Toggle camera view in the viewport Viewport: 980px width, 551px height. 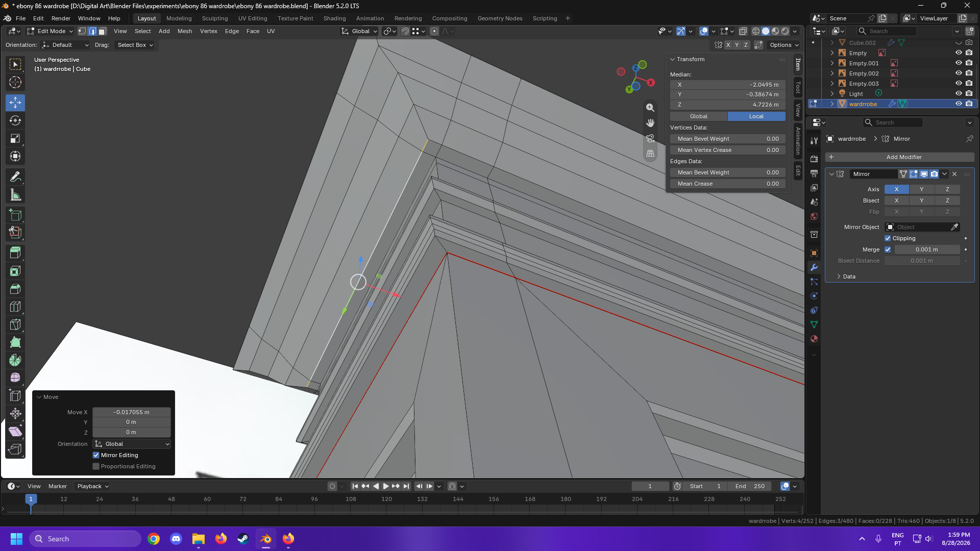[650, 138]
